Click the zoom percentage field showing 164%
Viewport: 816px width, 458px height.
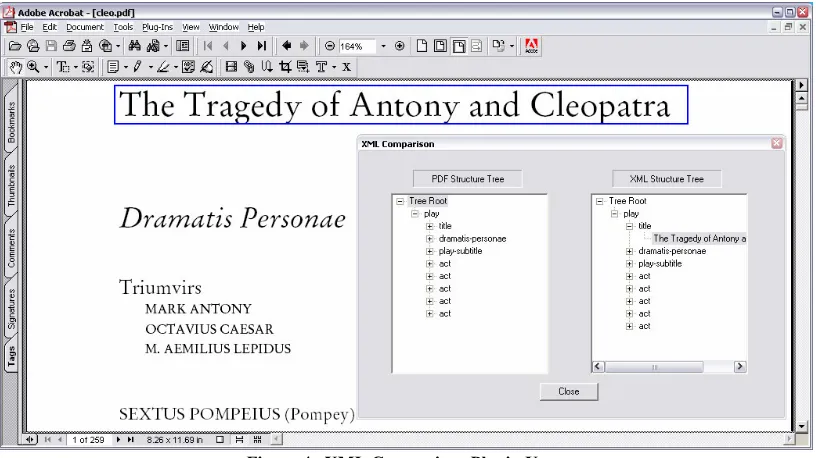coord(357,46)
